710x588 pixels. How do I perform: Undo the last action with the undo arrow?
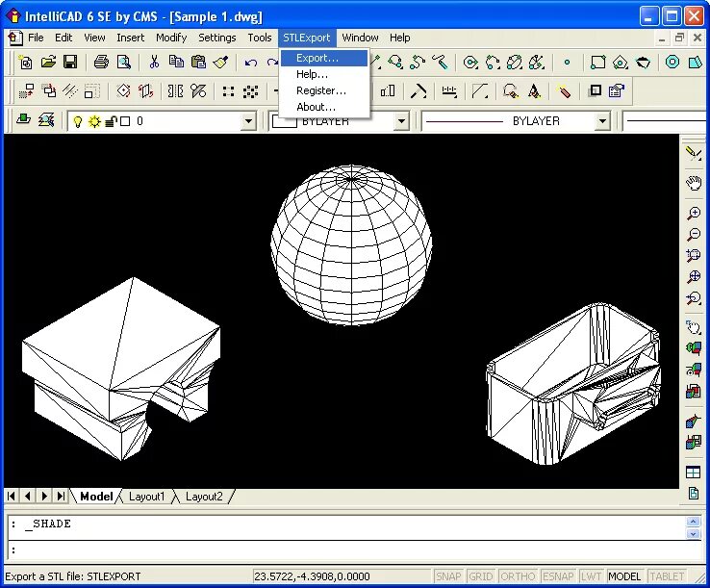(251, 62)
